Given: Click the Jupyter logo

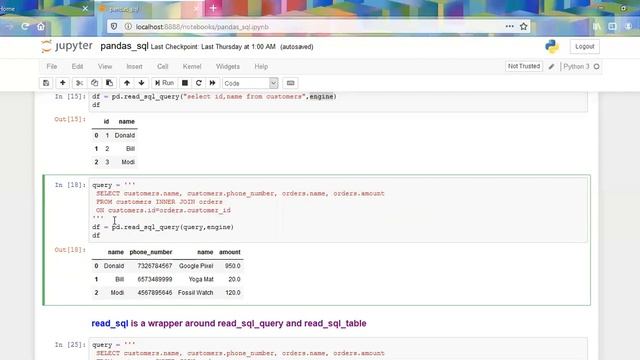Looking at the screenshot, I should tap(67, 46).
